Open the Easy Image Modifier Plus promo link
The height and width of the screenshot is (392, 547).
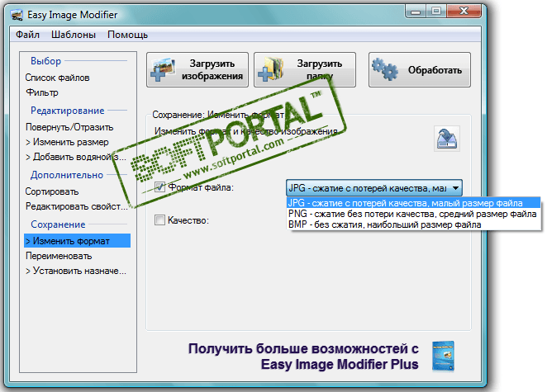304,357
